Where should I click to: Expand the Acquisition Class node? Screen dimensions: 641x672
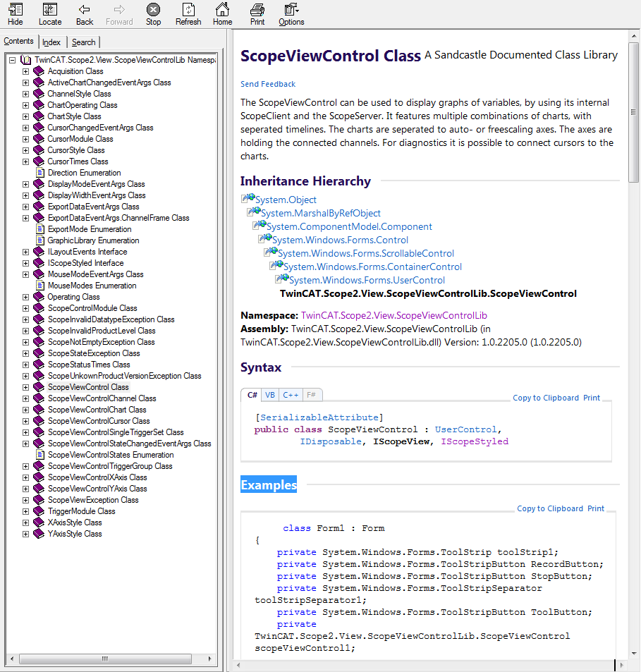(25, 71)
